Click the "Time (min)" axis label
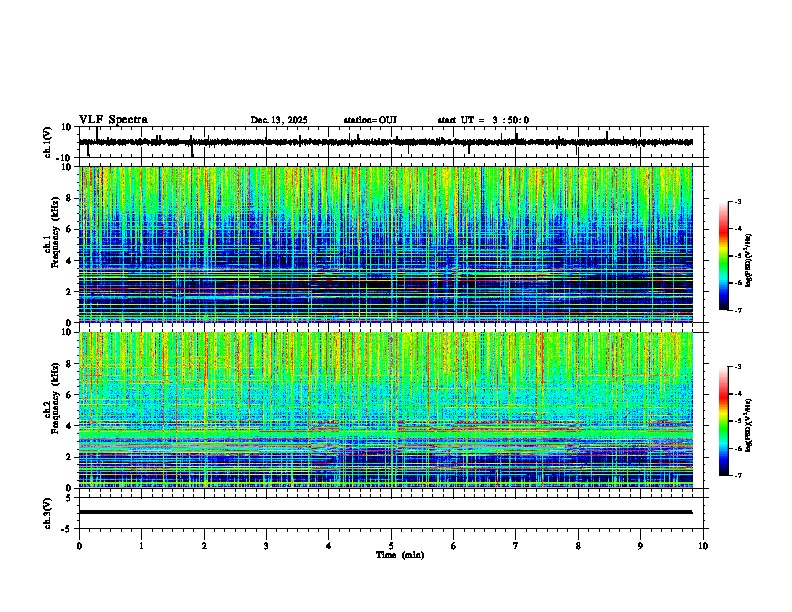This screenshot has height=612, width=792. [x=400, y=555]
